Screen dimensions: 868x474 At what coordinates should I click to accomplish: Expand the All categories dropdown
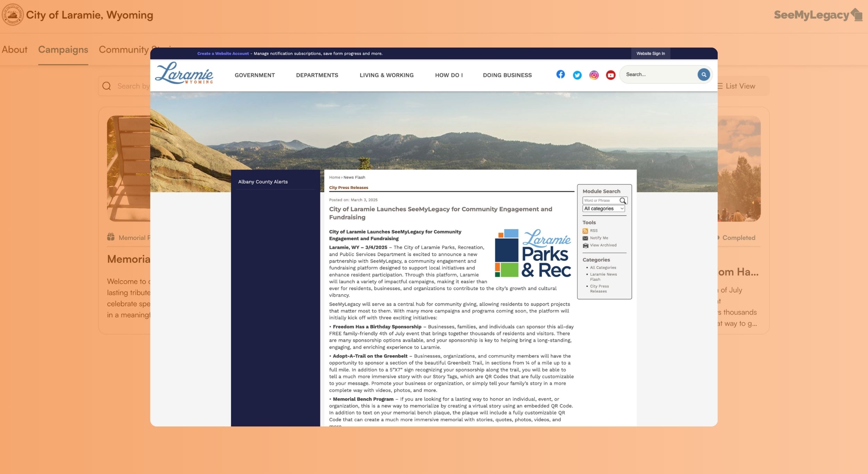[603, 209]
